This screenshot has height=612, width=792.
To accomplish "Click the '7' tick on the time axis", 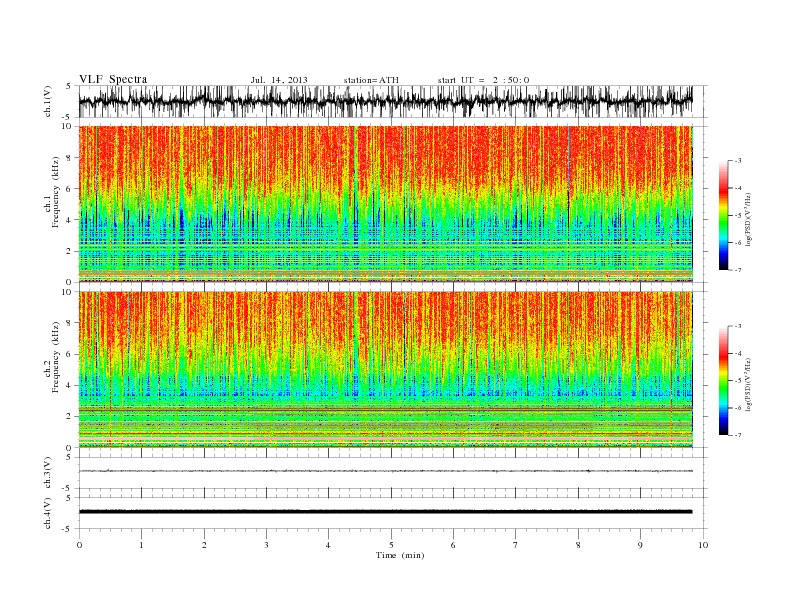I will (516, 545).
